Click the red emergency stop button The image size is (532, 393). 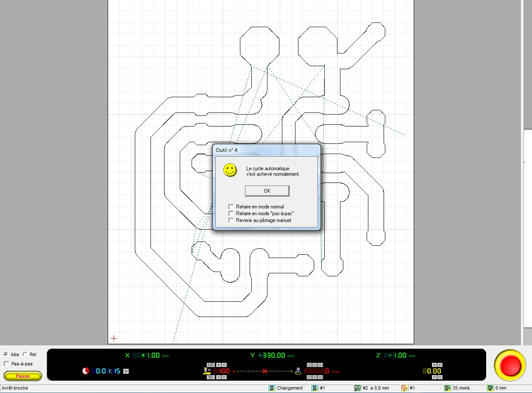pyautogui.click(x=510, y=365)
